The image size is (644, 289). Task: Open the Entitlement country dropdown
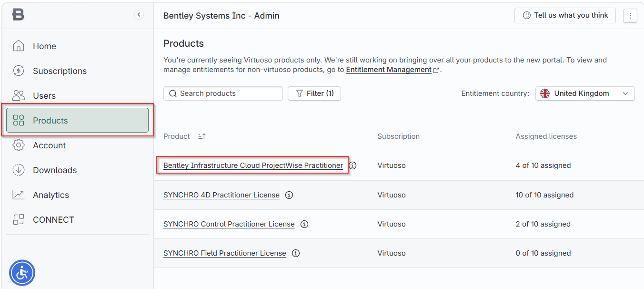coord(585,93)
